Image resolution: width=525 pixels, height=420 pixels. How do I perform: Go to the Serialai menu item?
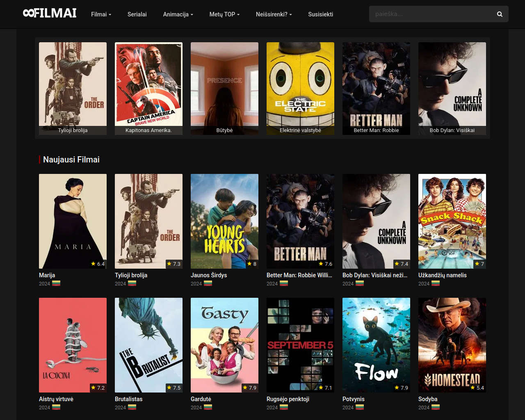(137, 14)
